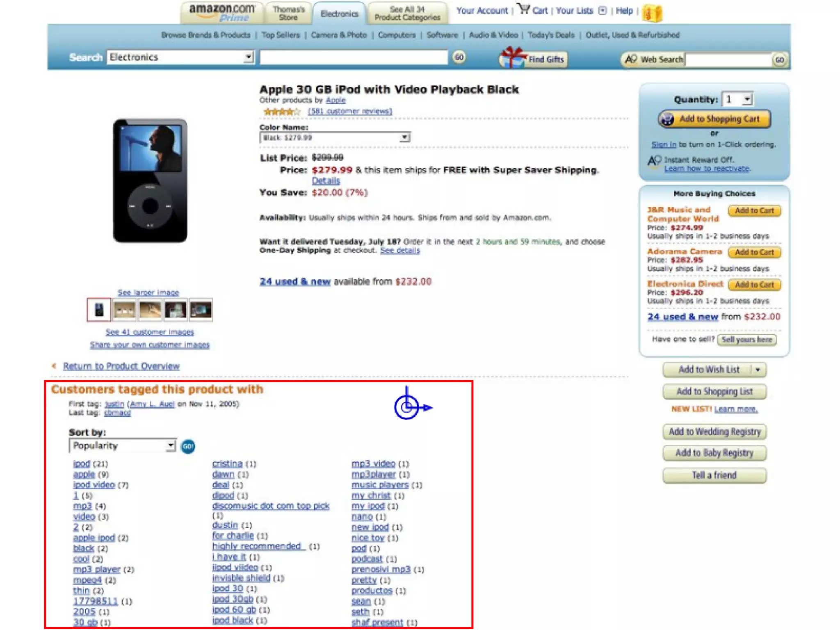This screenshot has height=630, width=840.
Task: Click the star rating icons
Action: [x=282, y=112]
